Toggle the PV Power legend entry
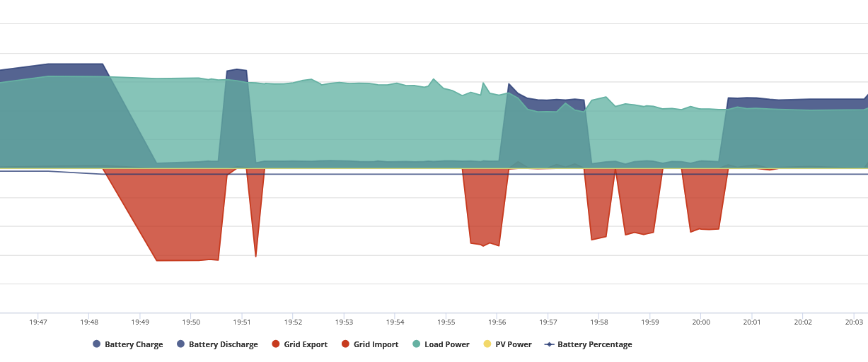 click(x=507, y=344)
